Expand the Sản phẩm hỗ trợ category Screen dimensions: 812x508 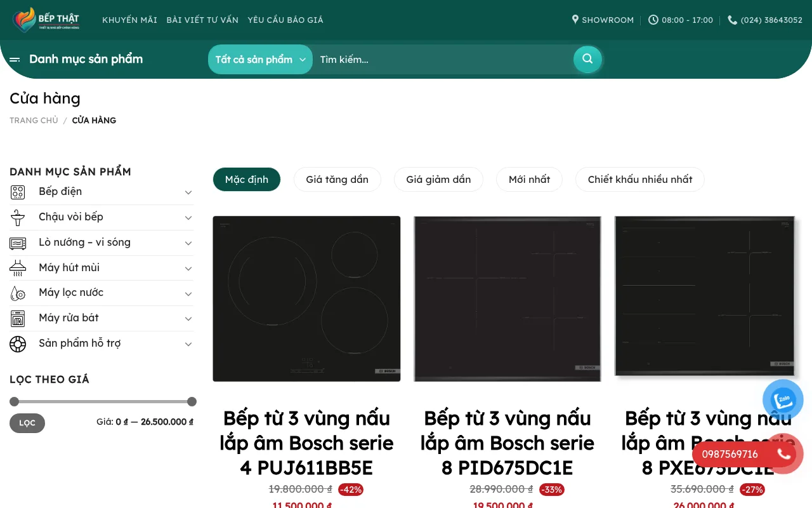pyautogui.click(x=188, y=344)
